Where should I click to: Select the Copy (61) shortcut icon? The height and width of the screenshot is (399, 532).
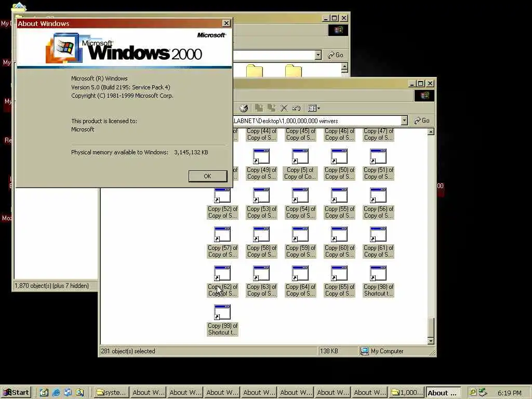[378, 234]
